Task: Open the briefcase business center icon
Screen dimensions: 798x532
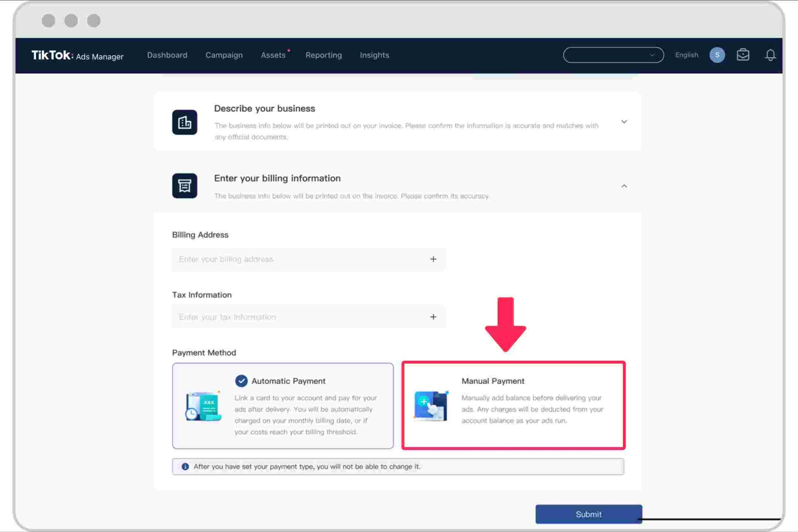Action: pos(743,55)
